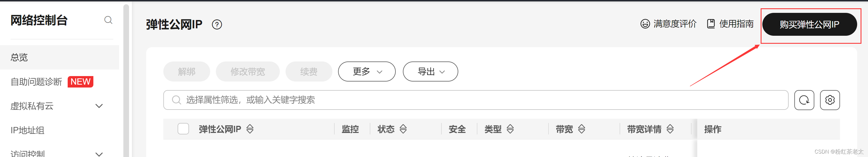Sort by 带宽详情 column
Screen dimensions: 868x157
[x=670, y=129]
